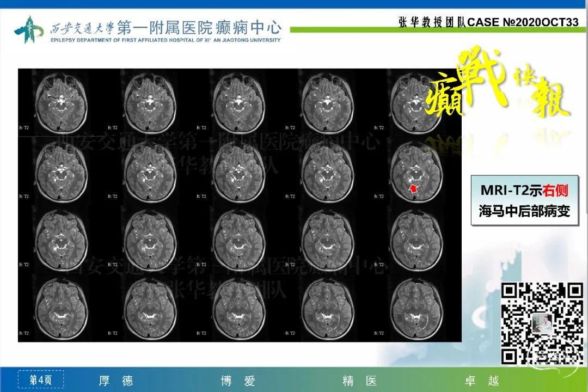The width and height of the screenshot is (588, 392).
Task: Click the footer word 厚德
Action: (116, 381)
